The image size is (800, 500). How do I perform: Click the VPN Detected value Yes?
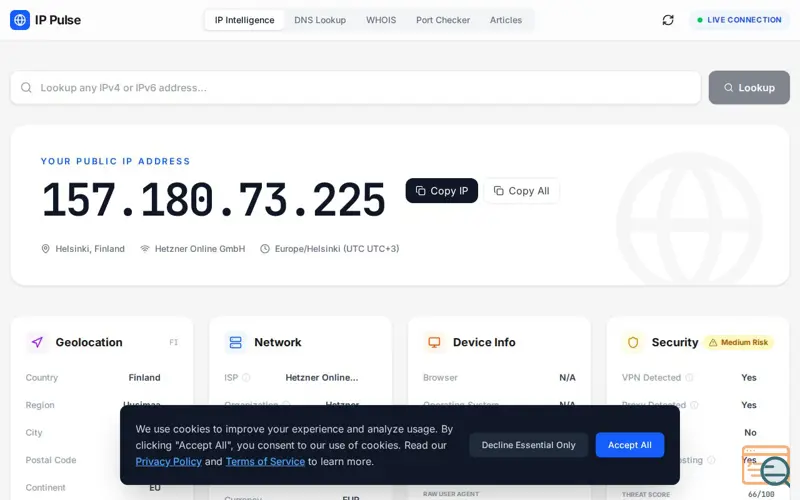click(x=749, y=378)
